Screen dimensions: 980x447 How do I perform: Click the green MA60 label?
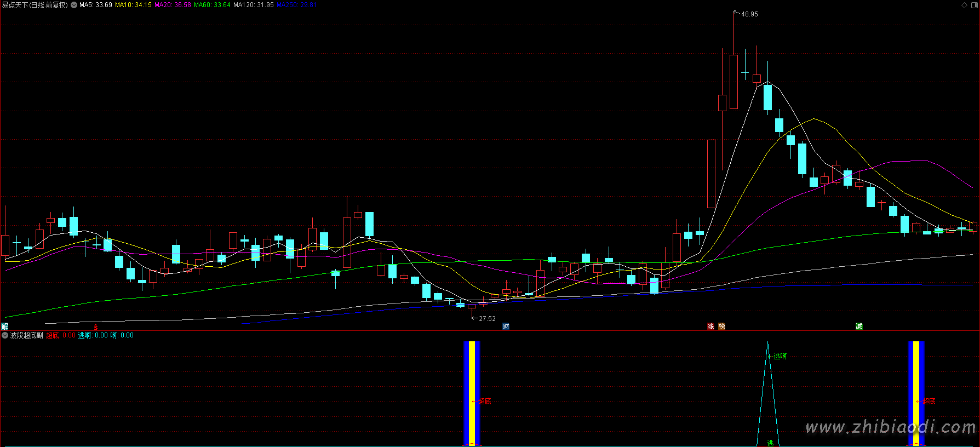[x=212, y=5]
